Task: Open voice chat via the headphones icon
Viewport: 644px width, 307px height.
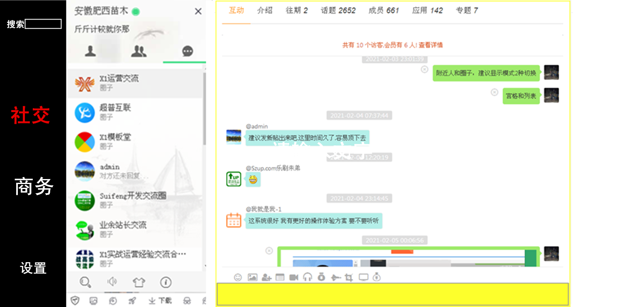Action: pos(308,277)
